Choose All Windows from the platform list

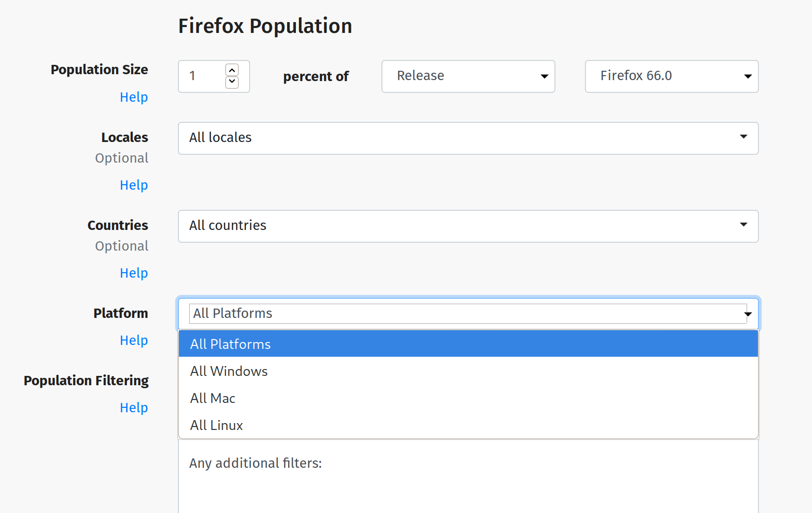click(468, 371)
